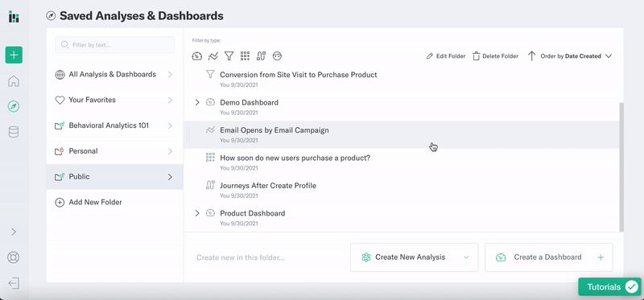Click chevron beside All Analysis & Dashboards

(x=170, y=75)
